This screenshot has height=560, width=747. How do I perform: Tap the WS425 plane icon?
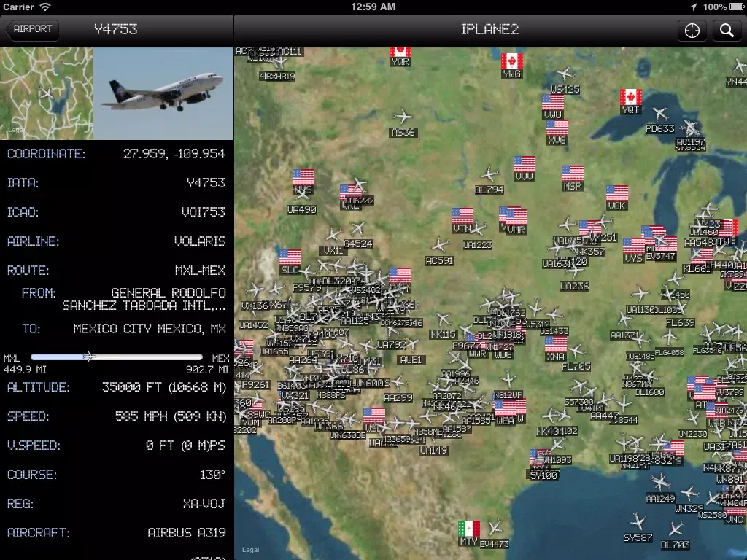click(x=565, y=74)
